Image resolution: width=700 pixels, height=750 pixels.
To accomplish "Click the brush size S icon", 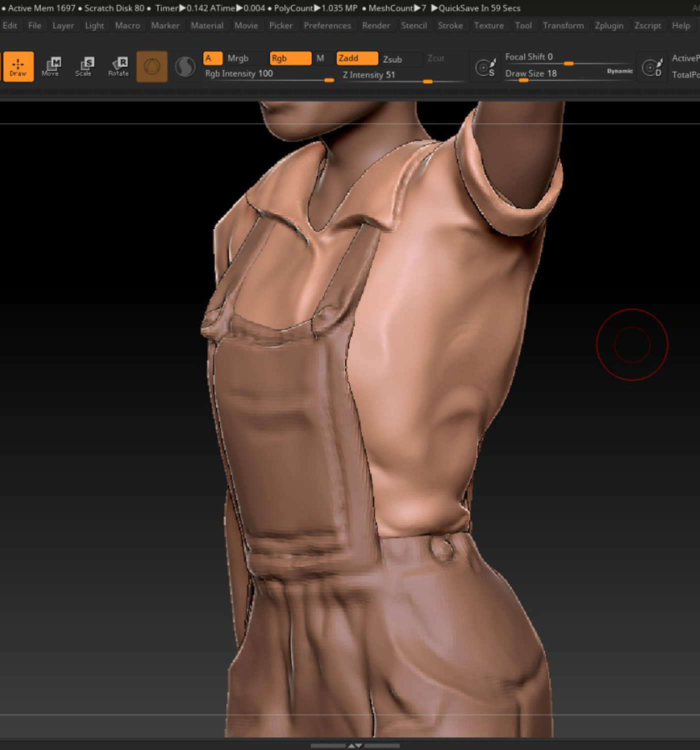I will 485,67.
